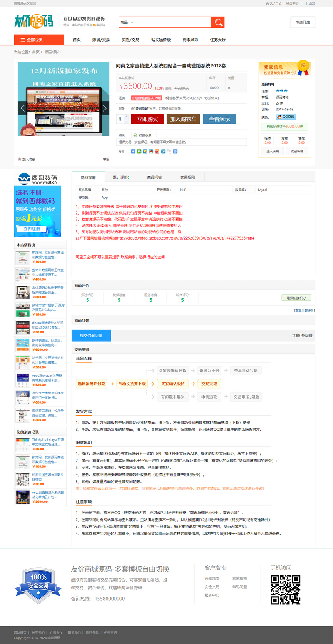The width and height of the screenshot is (333, 644).
Task: Open the 西部数码 west.cn logo
Action: tap(37, 178)
